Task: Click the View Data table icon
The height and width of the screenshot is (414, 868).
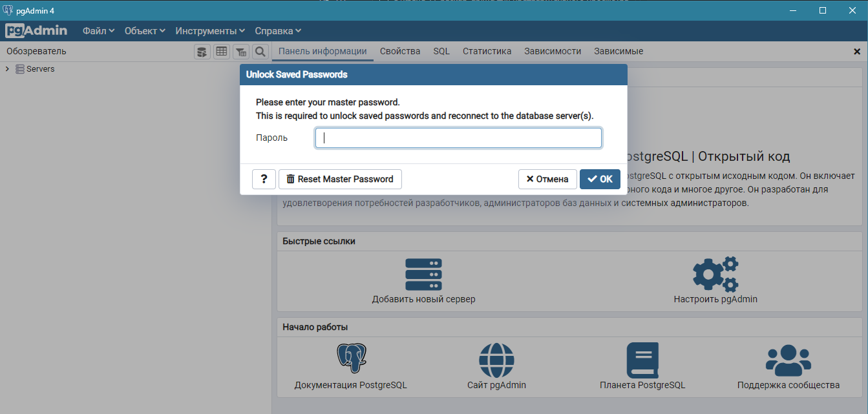Action: [222, 52]
